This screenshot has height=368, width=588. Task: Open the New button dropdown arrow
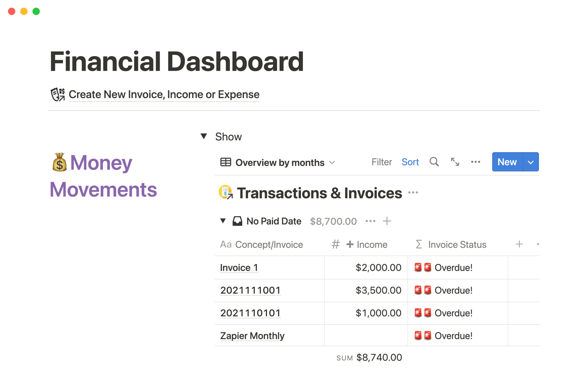[x=531, y=162]
